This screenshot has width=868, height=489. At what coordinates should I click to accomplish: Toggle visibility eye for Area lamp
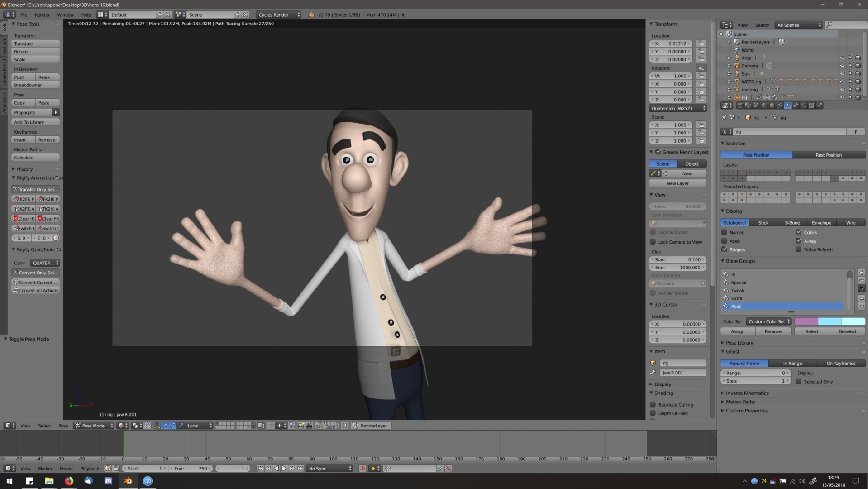[842, 58]
